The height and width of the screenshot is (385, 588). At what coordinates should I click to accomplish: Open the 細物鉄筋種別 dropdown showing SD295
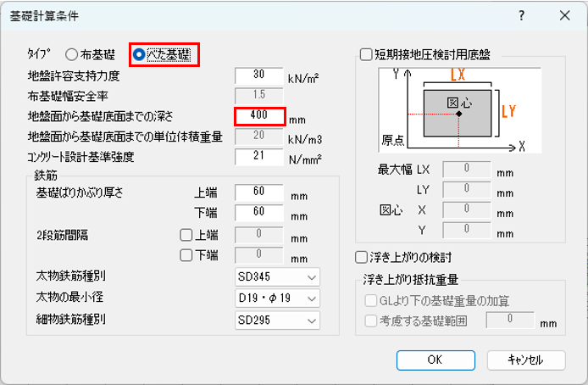click(277, 321)
